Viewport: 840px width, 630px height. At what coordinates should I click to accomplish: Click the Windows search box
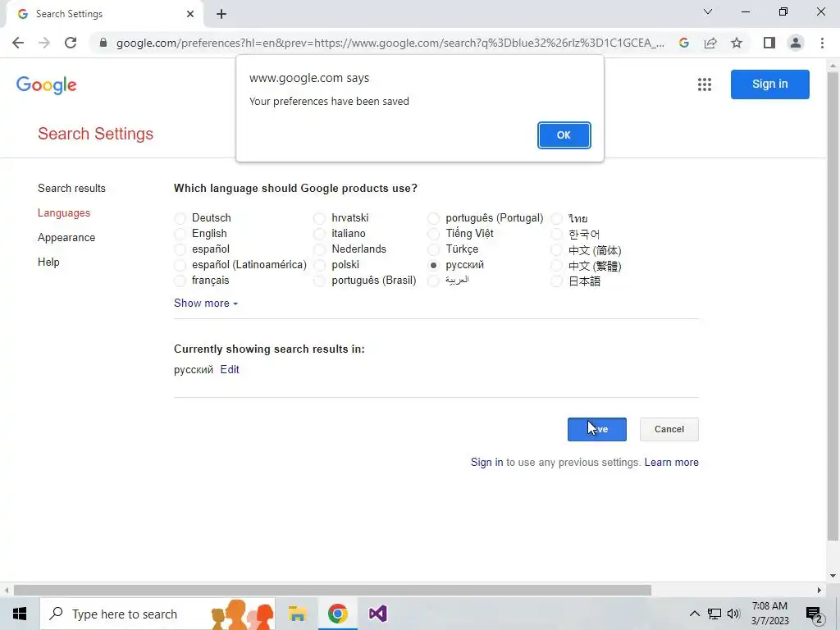(x=157, y=614)
